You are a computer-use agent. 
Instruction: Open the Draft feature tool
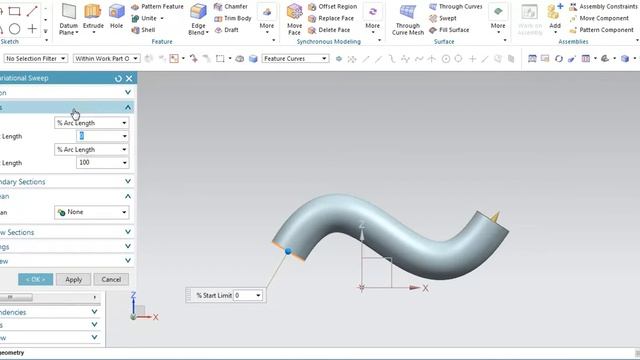click(x=227, y=30)
